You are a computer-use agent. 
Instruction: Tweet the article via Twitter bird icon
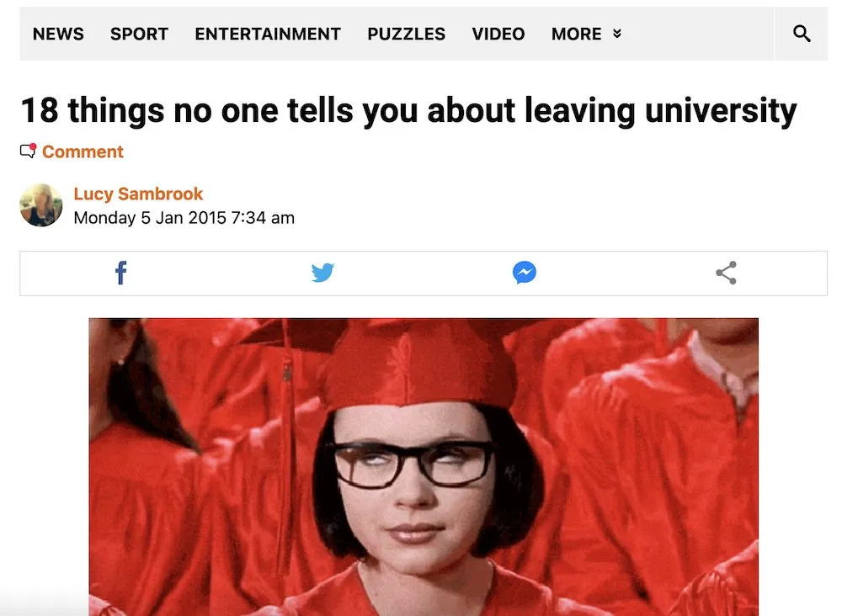[322, 273]
